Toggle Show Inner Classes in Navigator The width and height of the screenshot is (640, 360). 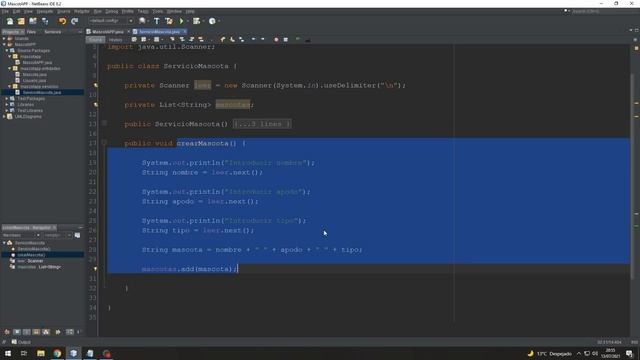click(46, 332)
